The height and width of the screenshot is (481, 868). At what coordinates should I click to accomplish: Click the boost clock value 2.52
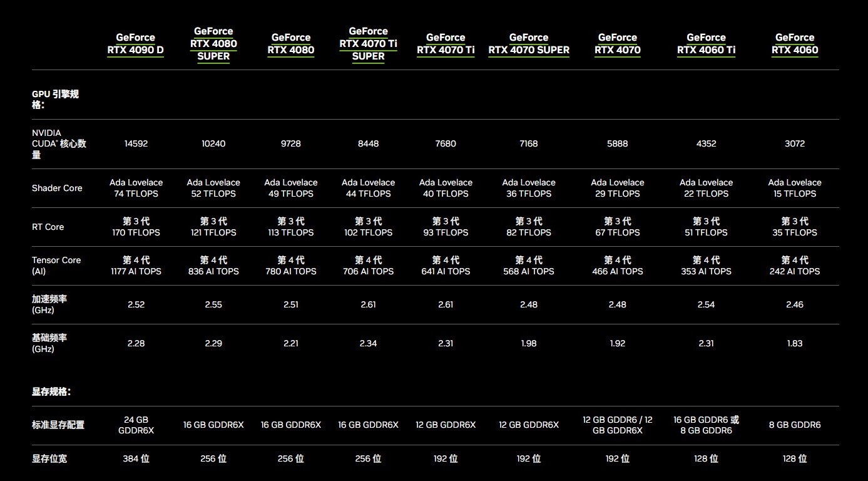pos(136,305)
